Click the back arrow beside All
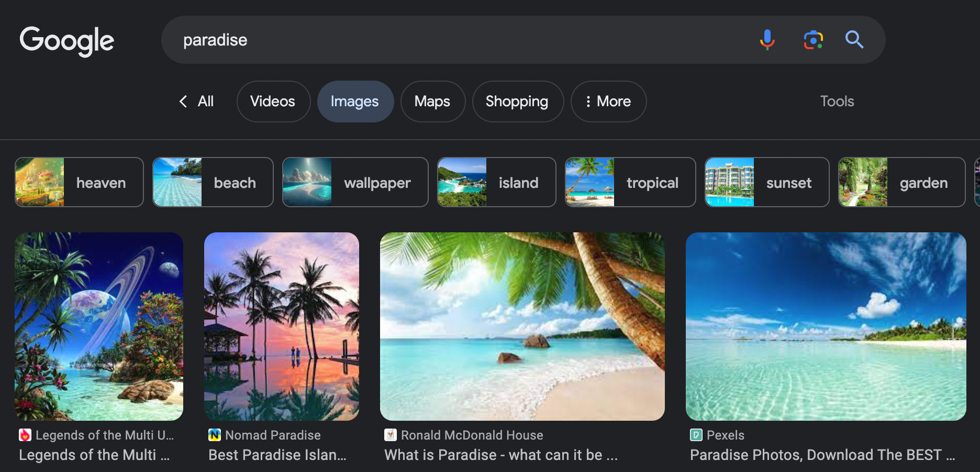The image size is (980, 472). (x=183, y=102)
